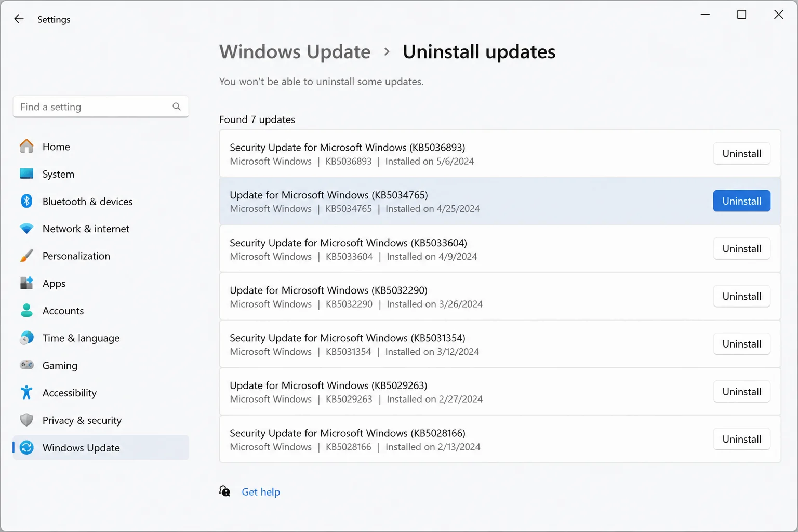Minimize the Settings window

[705, 15]
